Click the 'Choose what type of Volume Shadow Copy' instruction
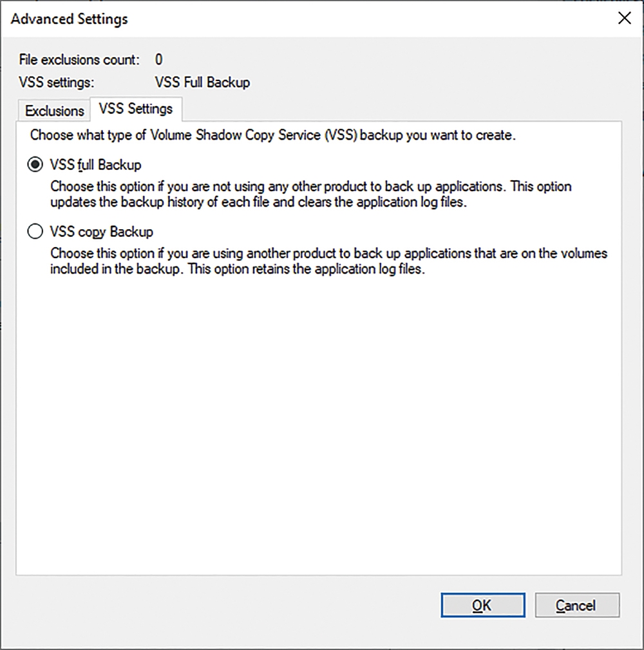The image size is (644, 650). [273, 135]
